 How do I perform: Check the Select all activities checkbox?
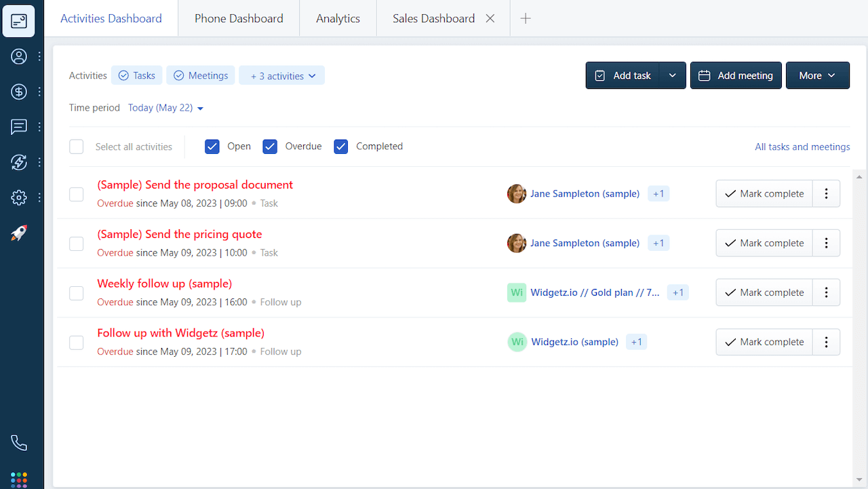point(76,146)
